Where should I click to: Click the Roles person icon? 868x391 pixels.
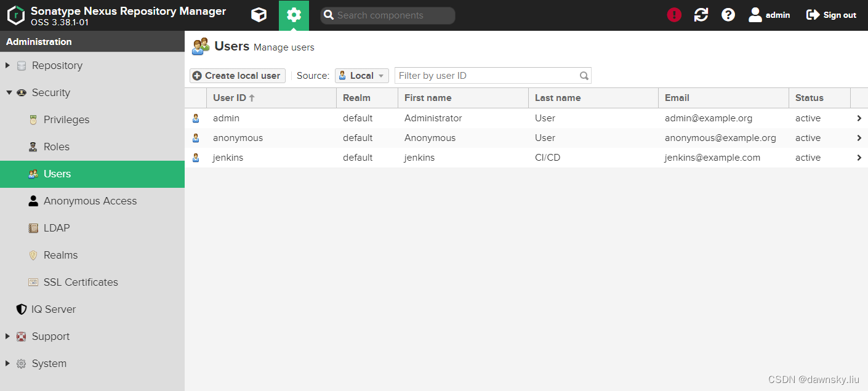tap(33, 147)
